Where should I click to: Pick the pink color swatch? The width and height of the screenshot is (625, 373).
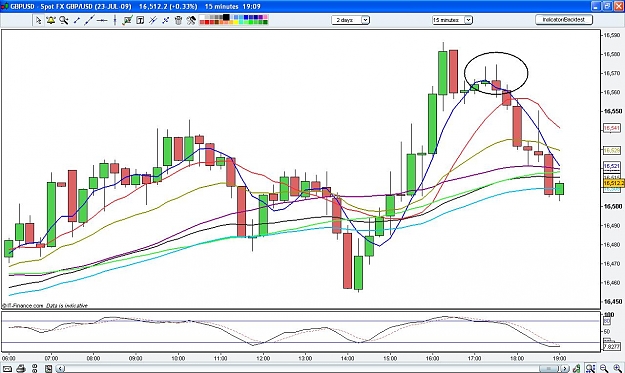(265, 17)
